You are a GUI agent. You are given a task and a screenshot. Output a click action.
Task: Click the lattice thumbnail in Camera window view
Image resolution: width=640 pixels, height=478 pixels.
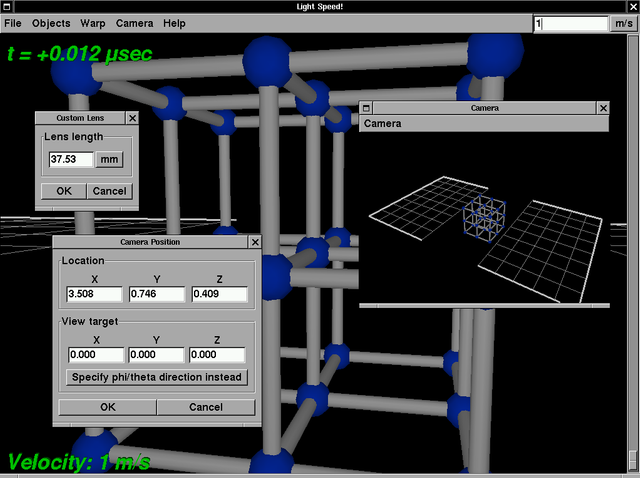[484, 218]
